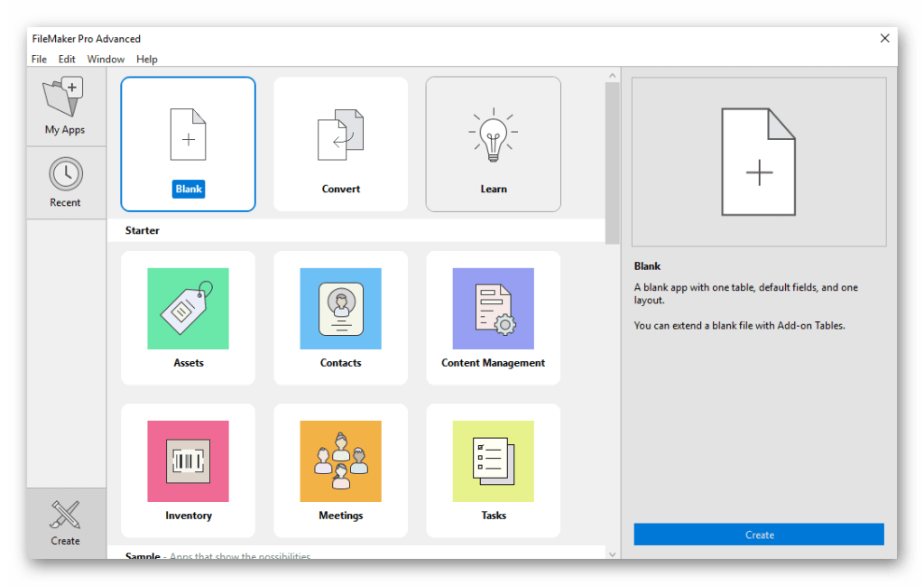Click the large Blank preview thumbnail
The image size is (924, 586).
tap(759, 162)
